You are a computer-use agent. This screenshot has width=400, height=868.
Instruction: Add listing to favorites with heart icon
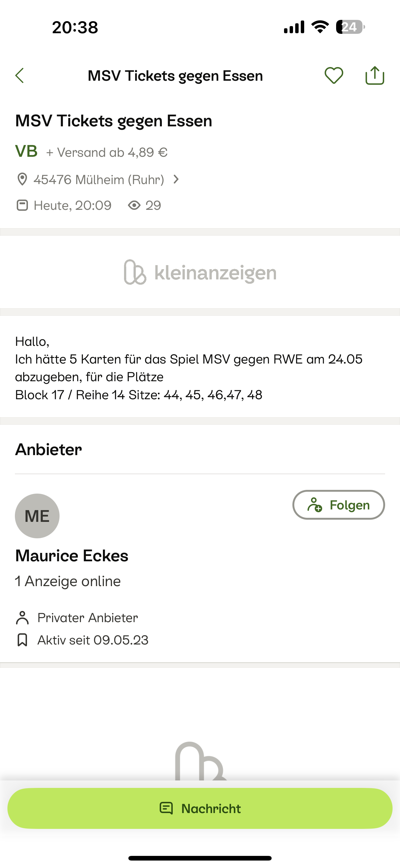334,75
